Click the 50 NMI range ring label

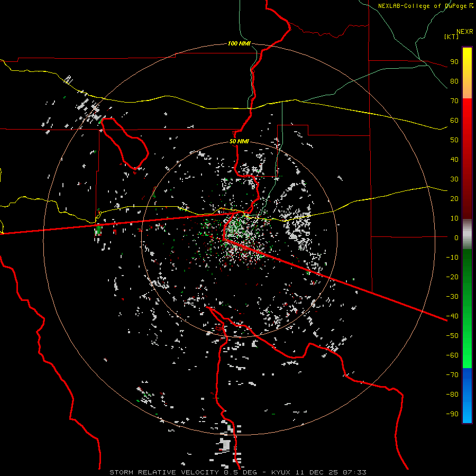[239, 141]
